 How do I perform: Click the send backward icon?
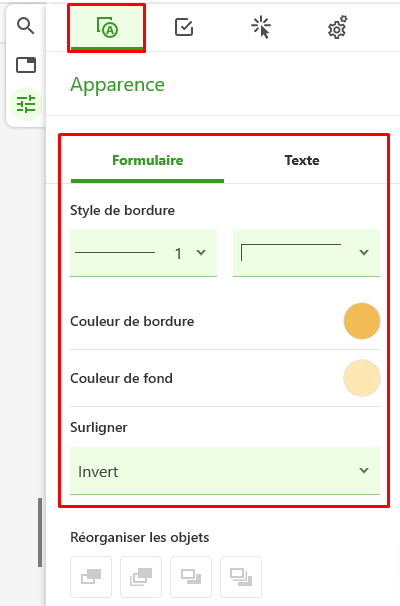191,577
